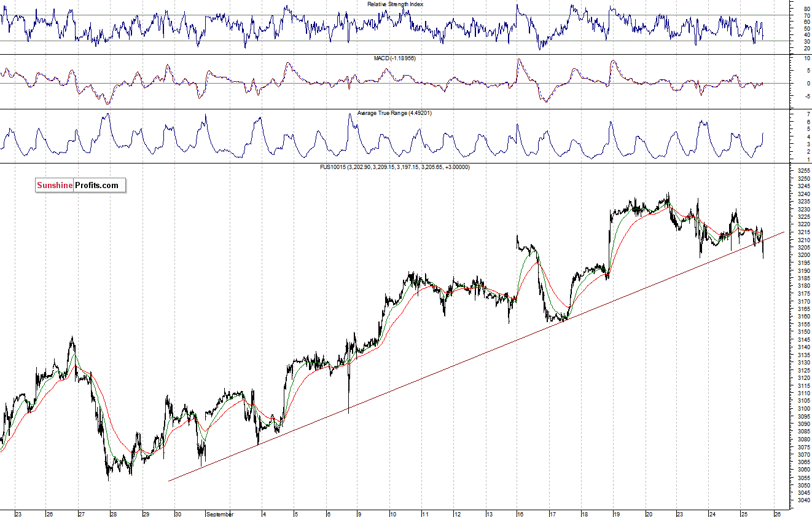
Task: Click the date axis label "27"
Action: click(81, 513)
